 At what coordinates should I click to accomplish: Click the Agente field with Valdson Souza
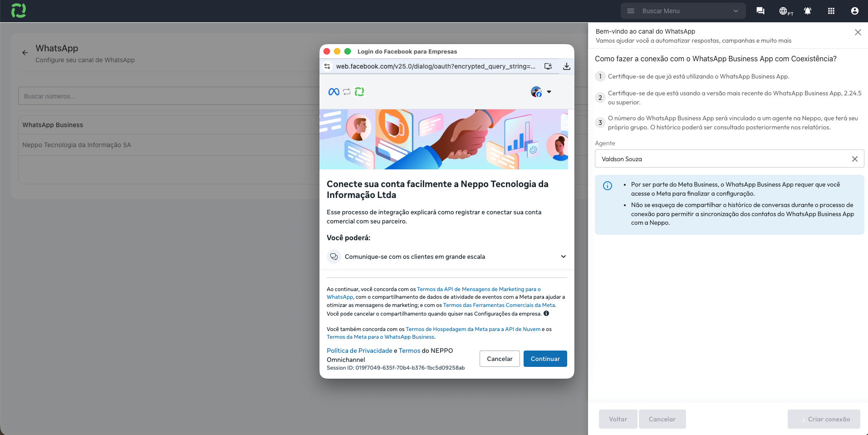(729, 159)
